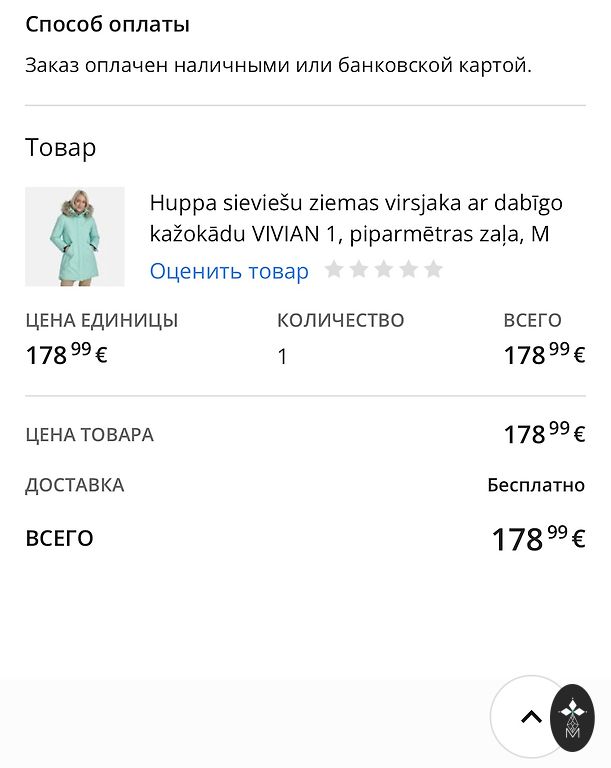Screen dimensions: 611x768
Task: Click the second rating star
Action: [x=359, y=269]
